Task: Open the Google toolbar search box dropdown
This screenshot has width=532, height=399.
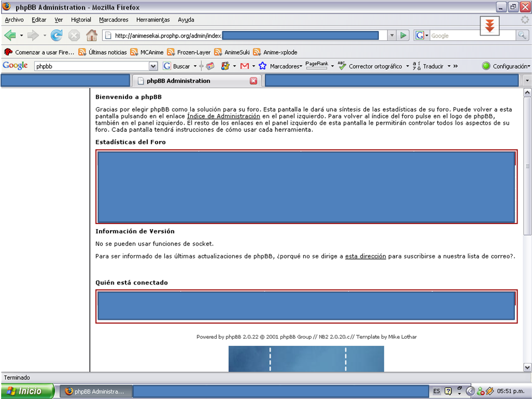Action: [153, 66]
